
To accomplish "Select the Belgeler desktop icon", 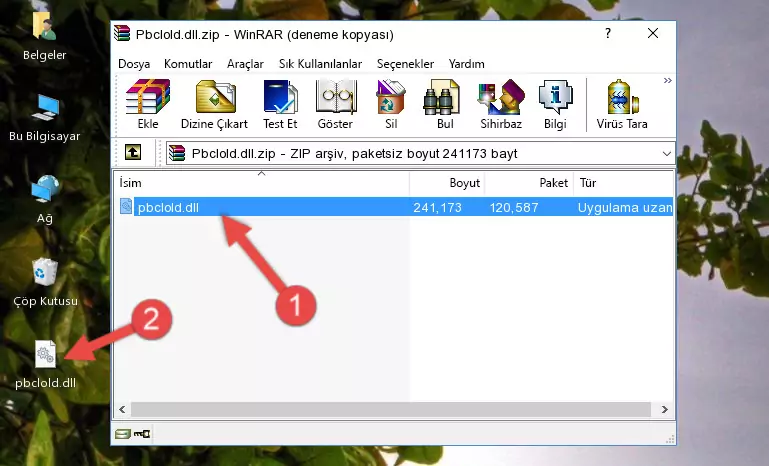I will click(x=45, y=35).
